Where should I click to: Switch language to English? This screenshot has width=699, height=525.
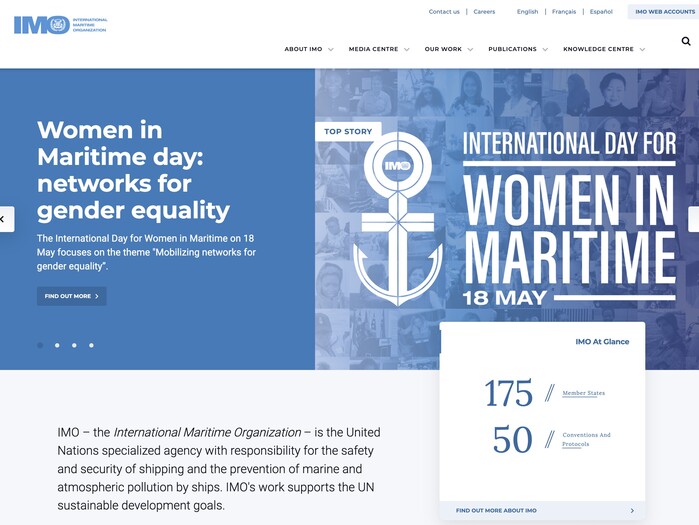coord(527,12)
